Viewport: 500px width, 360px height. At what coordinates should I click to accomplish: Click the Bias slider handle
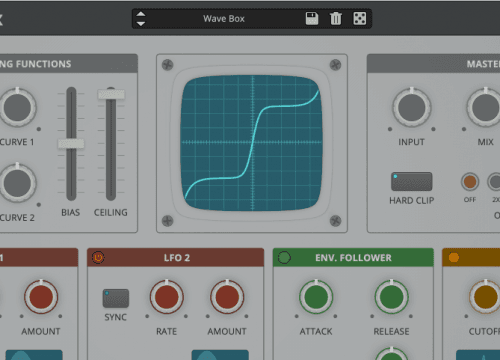coord(71,144)
